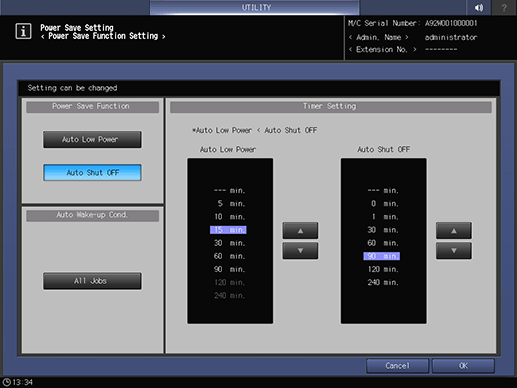Select 30 min. in Auto Low Power list
The width and height of the screenshot is (517, 388).
click(x=229, y=243)
